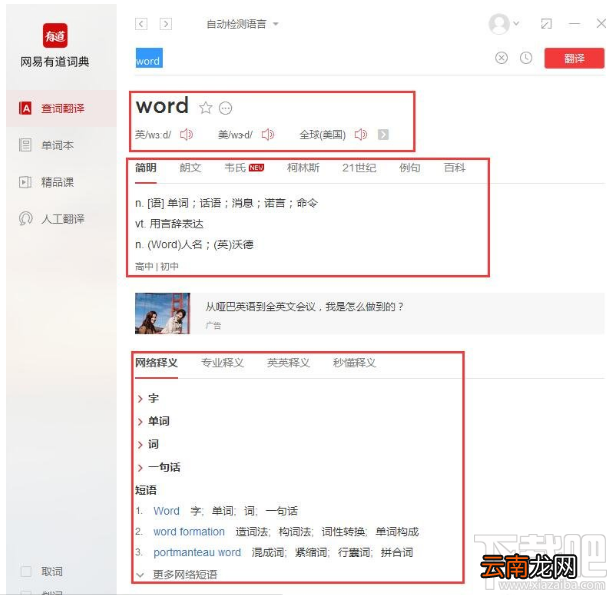Click the mini window mode icon
614x595 pixels.
click(546, 24)
